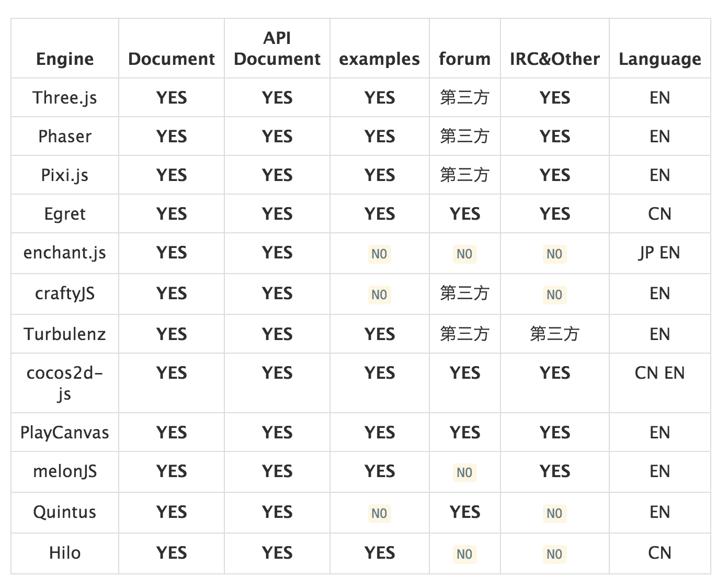Screen dimensions: 728x588
Task: Click the YES API Document cell for Hilo
Action: pos(277,553)
